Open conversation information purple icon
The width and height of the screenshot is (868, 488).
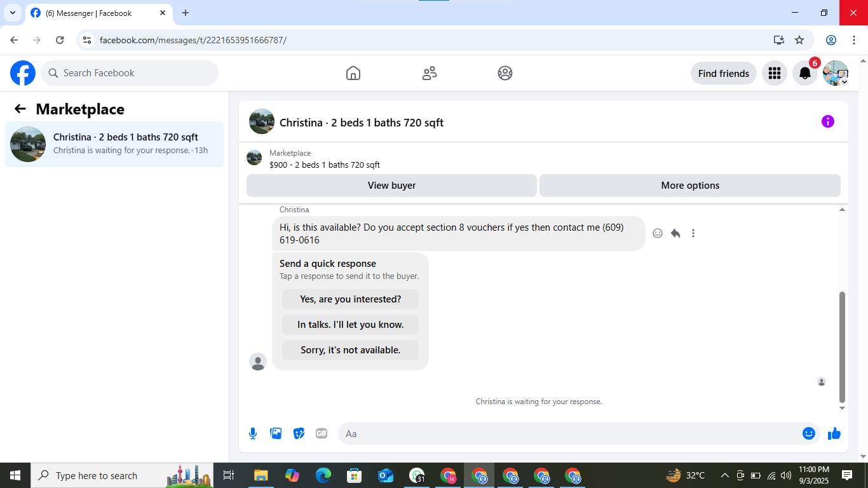[x=828, y=121]
